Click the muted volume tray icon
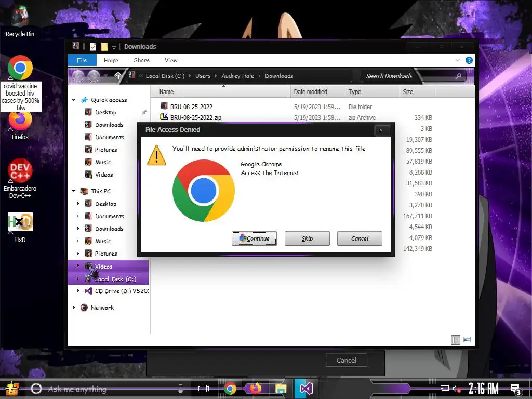 point(457,389)
